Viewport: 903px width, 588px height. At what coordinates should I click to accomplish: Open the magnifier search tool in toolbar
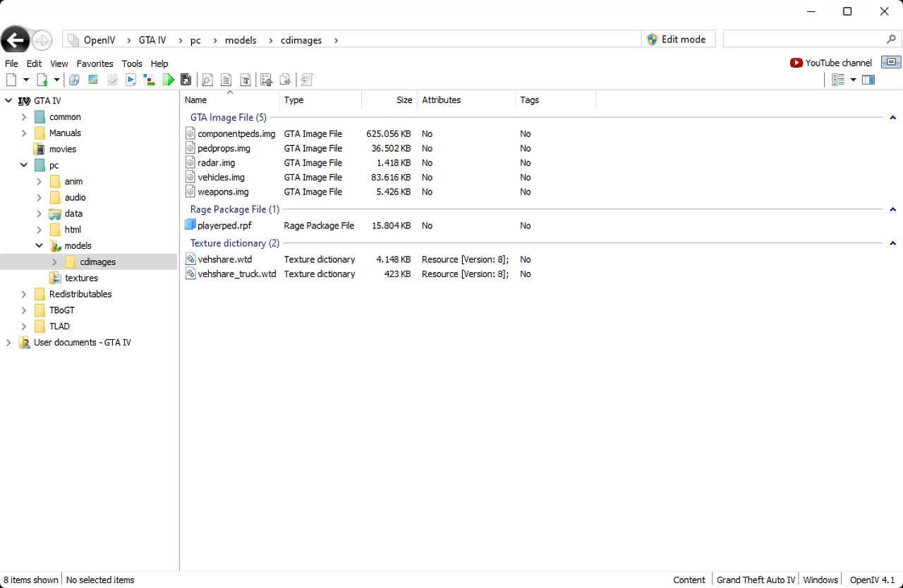coord(74,80)
